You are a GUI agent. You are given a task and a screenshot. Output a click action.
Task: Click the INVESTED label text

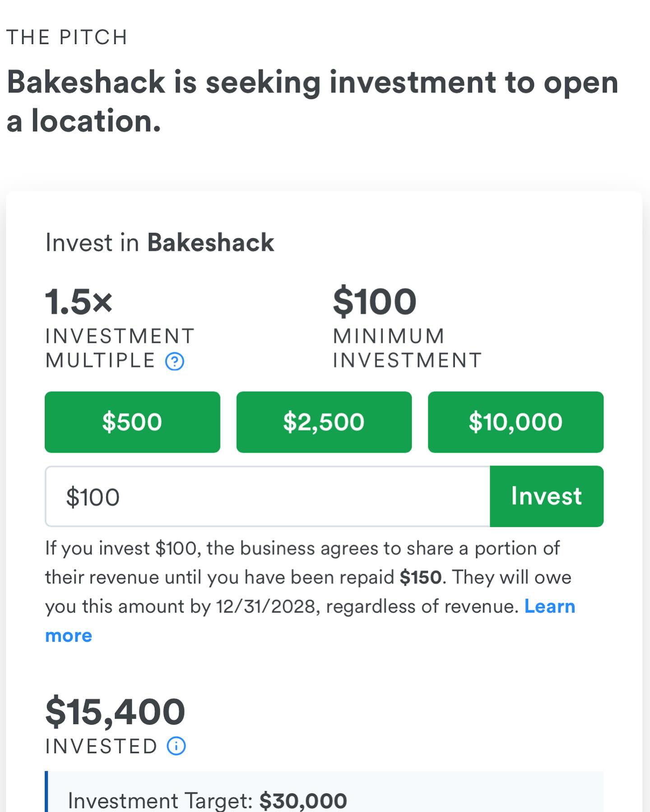tap(101, 747)
